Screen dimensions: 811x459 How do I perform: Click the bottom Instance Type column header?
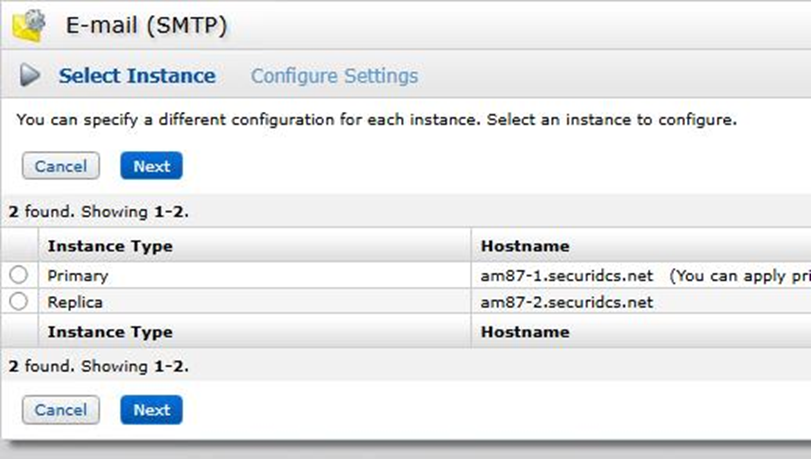point(110,332)
